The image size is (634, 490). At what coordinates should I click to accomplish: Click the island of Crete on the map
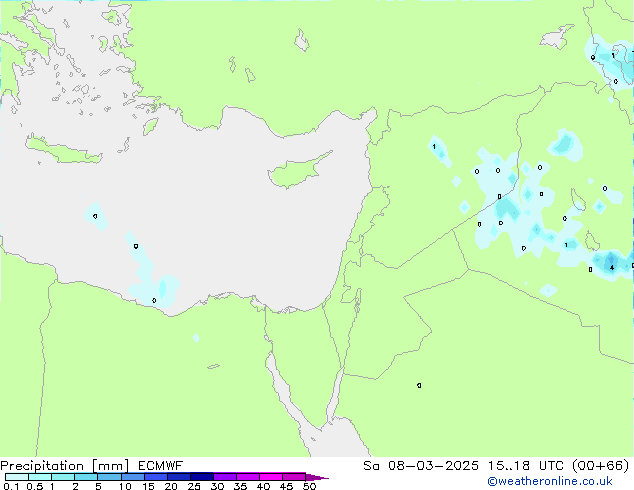(x=63, y=150)
